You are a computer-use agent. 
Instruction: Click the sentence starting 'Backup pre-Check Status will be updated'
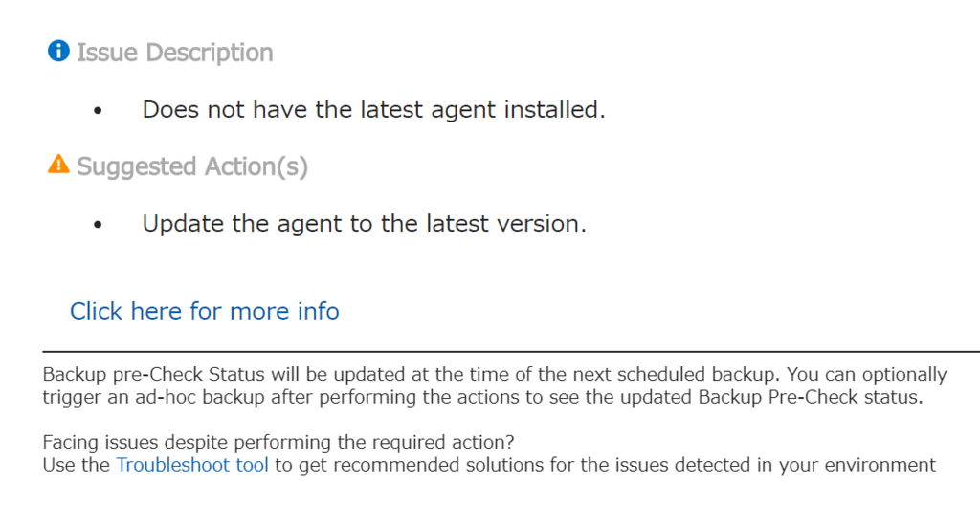pos(287,374)
